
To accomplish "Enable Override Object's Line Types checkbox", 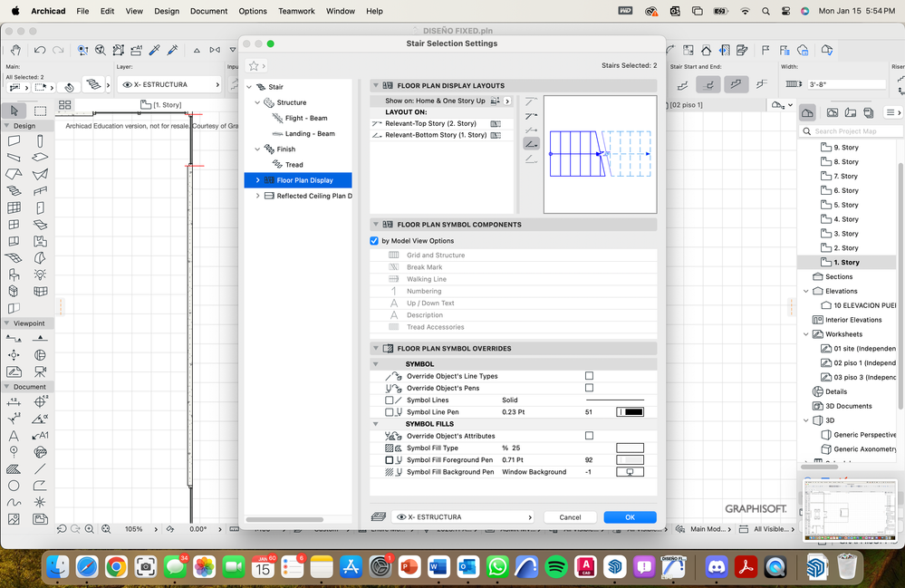I will (589, 376).
